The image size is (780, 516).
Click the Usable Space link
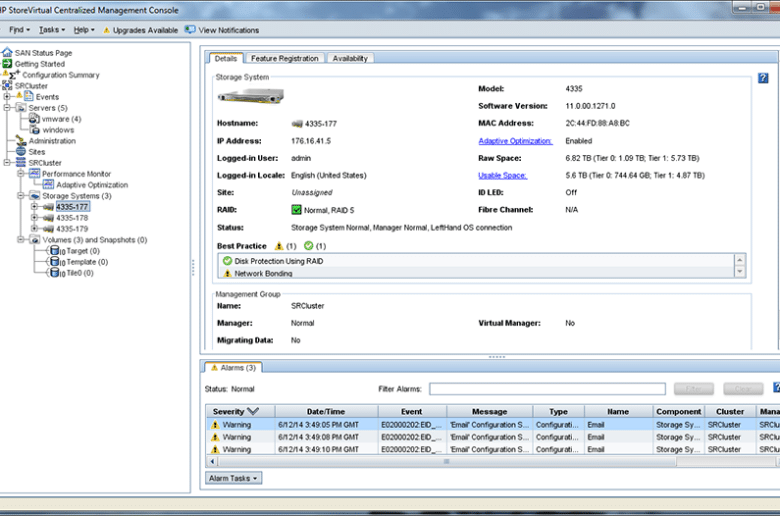click(x=502, y=175)
